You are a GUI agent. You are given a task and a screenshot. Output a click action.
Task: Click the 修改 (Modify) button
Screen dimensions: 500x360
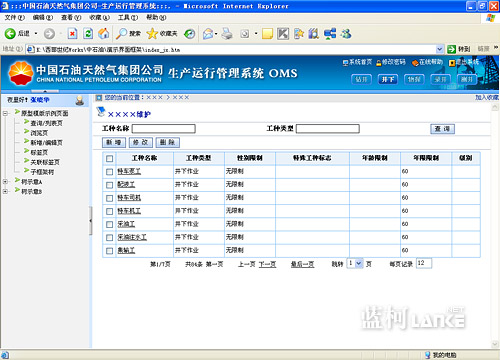(140, 142)
